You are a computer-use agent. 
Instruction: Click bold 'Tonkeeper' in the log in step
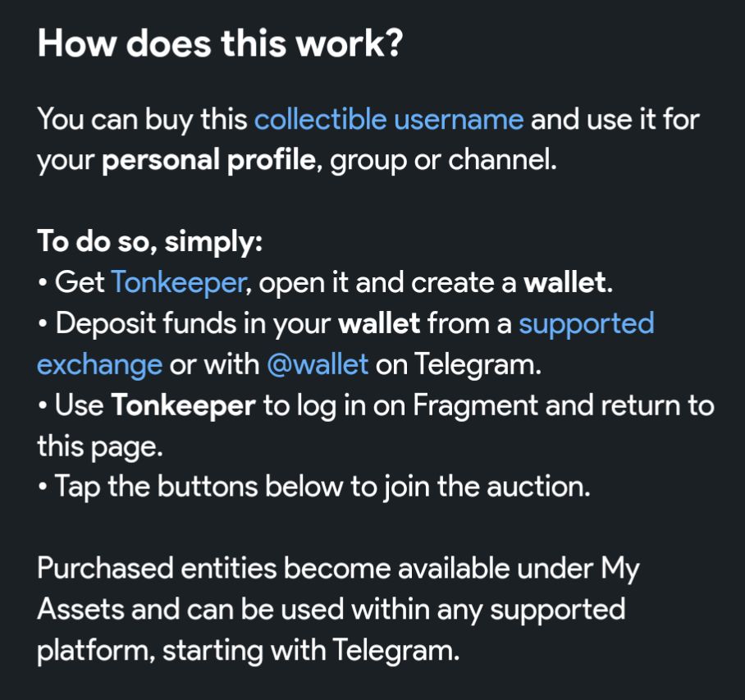coord(183,405)
